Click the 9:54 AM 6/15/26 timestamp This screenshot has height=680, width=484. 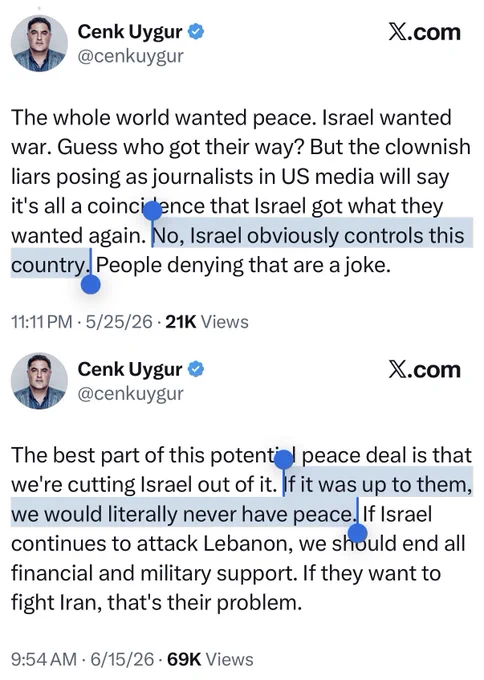(82, 660)
